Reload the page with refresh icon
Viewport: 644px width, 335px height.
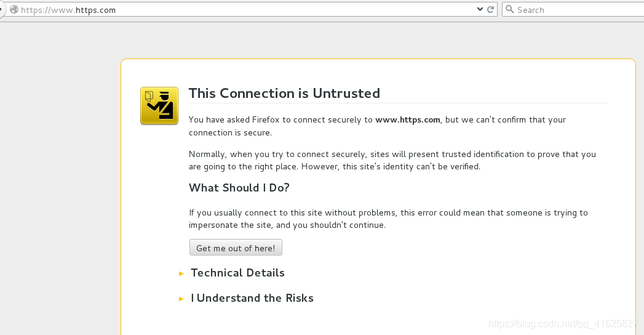pyautogui.click(x=490, y=9)
